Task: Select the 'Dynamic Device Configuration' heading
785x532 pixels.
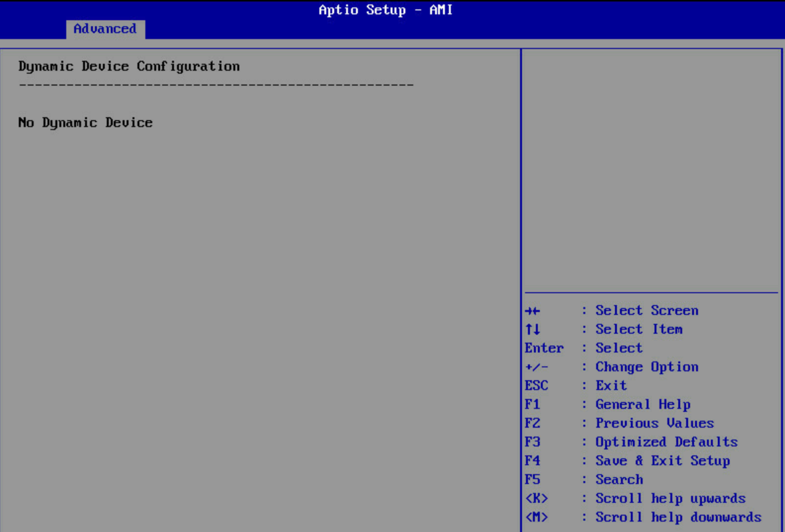Action: click(x=129, y=66)
